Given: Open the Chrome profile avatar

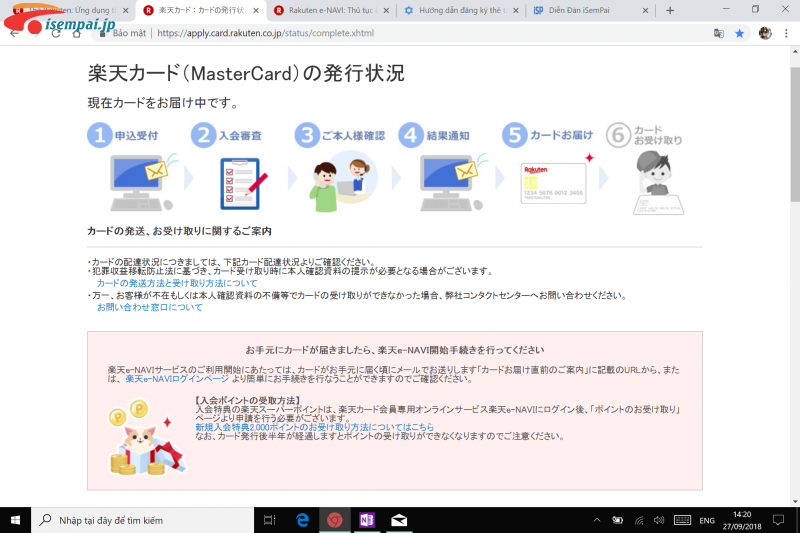Looking at the screenshot, I should pyautogui.click(x=765, y=33).
